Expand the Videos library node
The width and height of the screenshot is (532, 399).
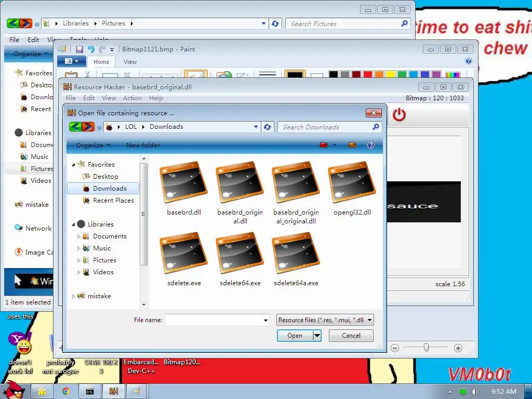pyautogui.click(x=79, y=272)
